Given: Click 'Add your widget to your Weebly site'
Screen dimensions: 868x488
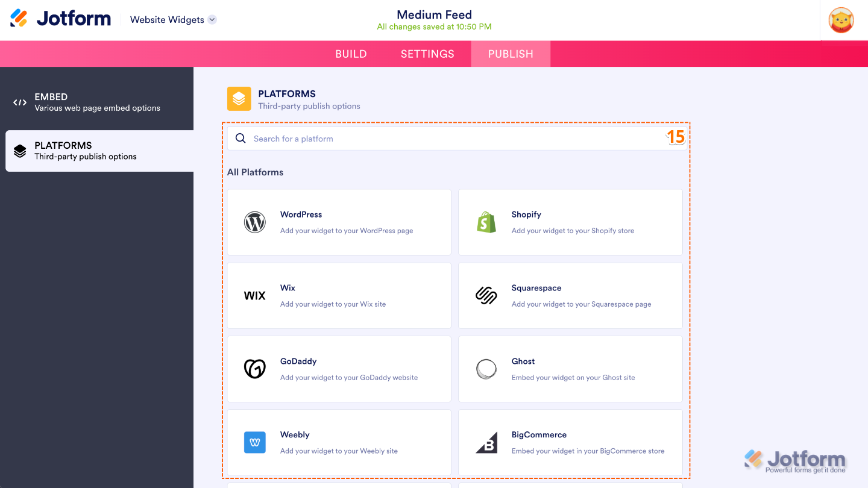Looking at the screenshot, I should [x=339, y=451].
